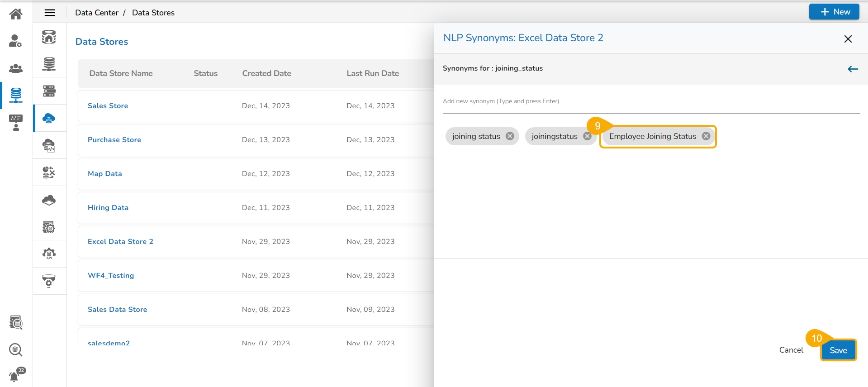This screenshot has width=868, height=387.
Task: Open the Hiring Data link
Action: click(108, 208)
